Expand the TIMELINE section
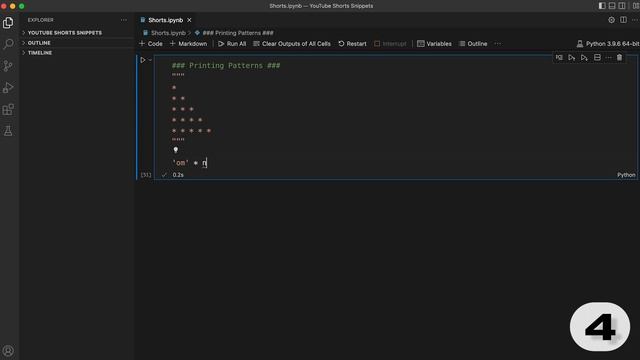The height and width of the screenshot is (360, 640). click(40, 53)
